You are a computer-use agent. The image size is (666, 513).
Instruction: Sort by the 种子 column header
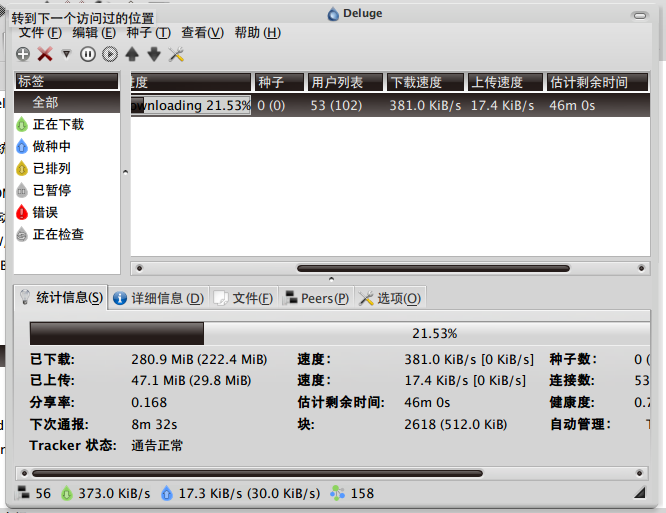pos(279,82)
